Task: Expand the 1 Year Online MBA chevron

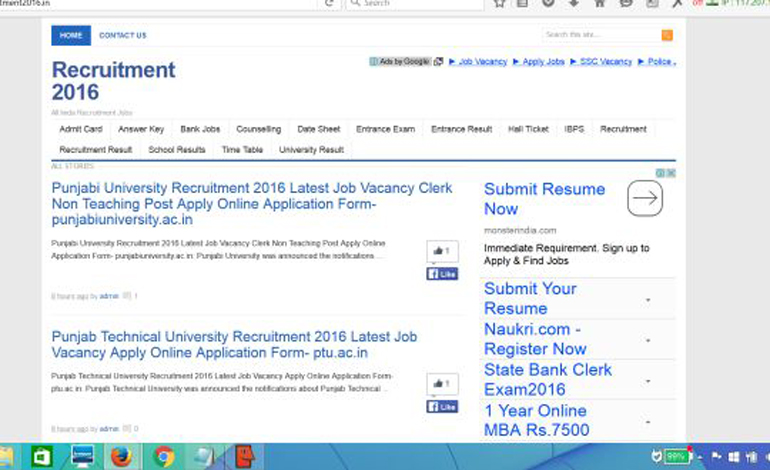Action: [648, 421]
